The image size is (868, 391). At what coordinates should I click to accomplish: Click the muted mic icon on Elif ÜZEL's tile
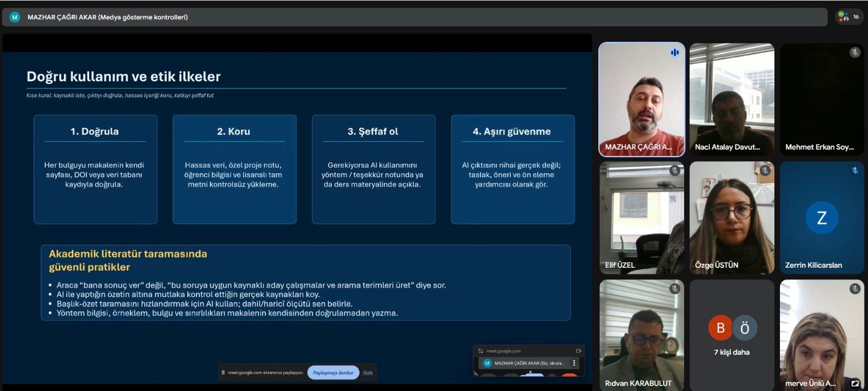click(674, 170)
